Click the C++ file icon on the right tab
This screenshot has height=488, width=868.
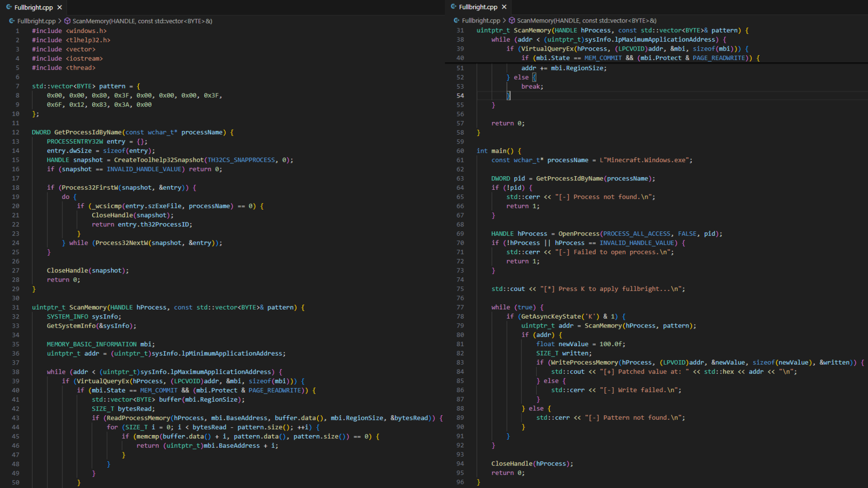click(453, 7)
